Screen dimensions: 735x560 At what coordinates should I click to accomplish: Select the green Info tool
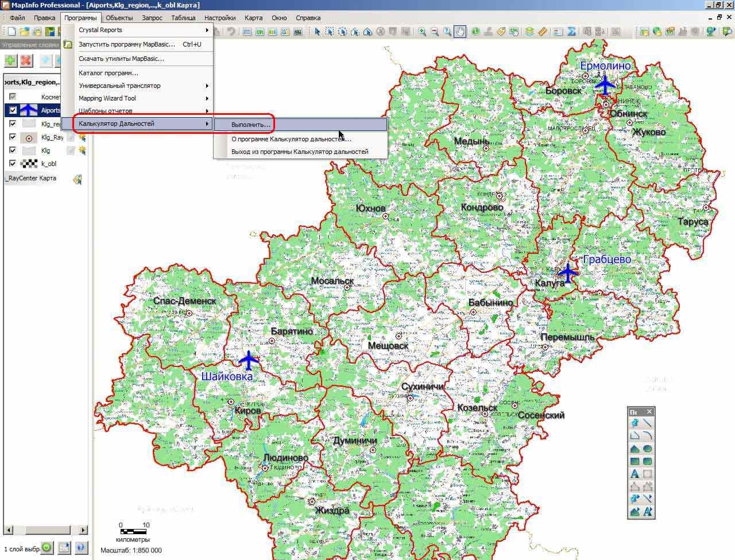point(475,32)
